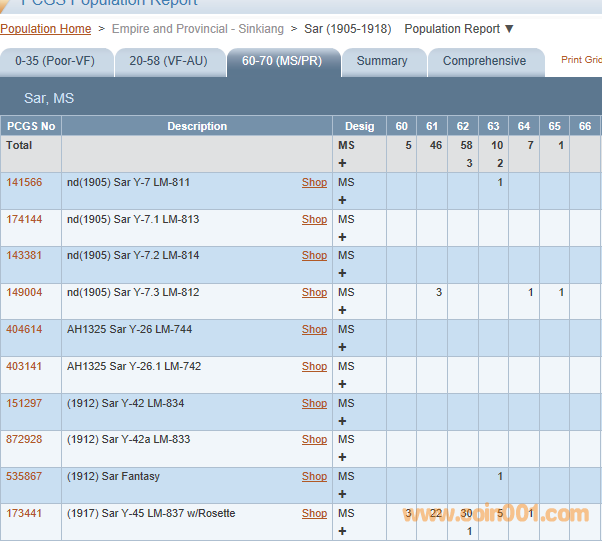This screenshot has height=541, width=602.
Task: Switch to the 0-35 (Poor-VF) tab
Action: 54,61
